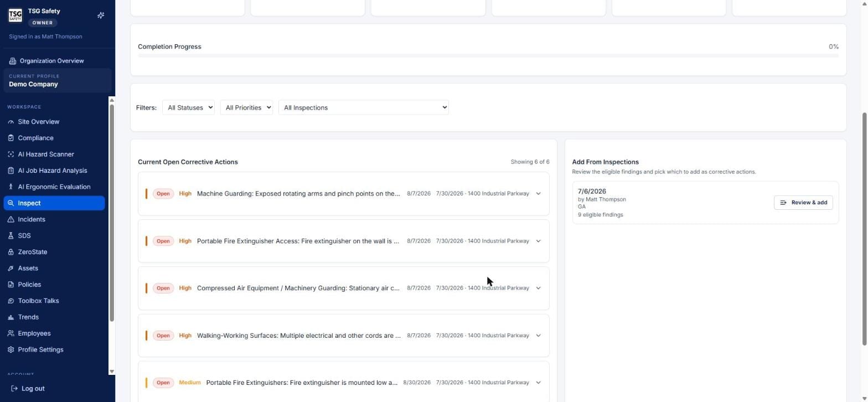This screenshot has height=402, width=868.
Task: Open the Trends page
Action: pos(54,317)
